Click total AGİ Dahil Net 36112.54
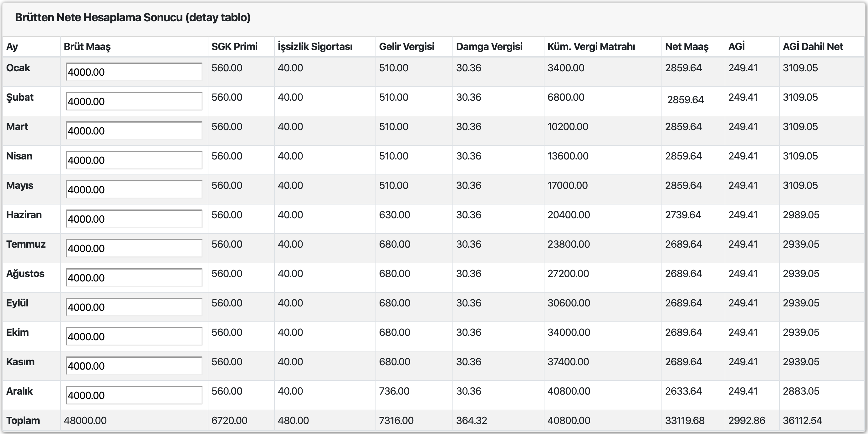The width and height of the screenshot is (868, 434). (802, 421)
